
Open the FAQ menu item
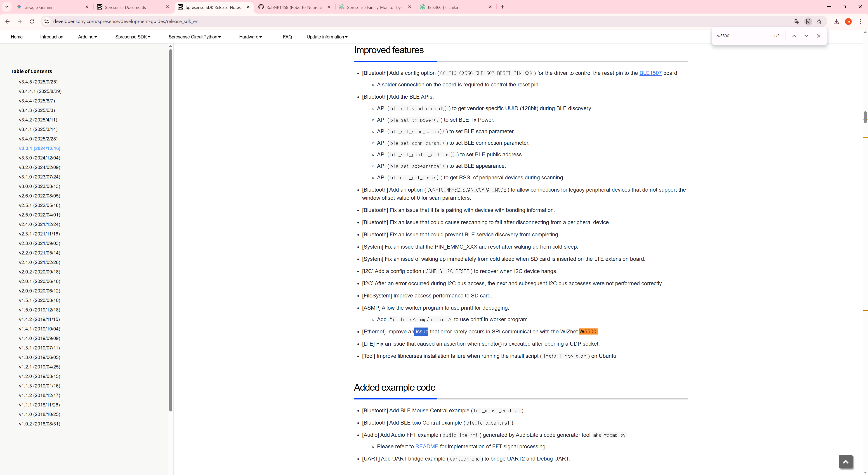[x=287, y=37]
